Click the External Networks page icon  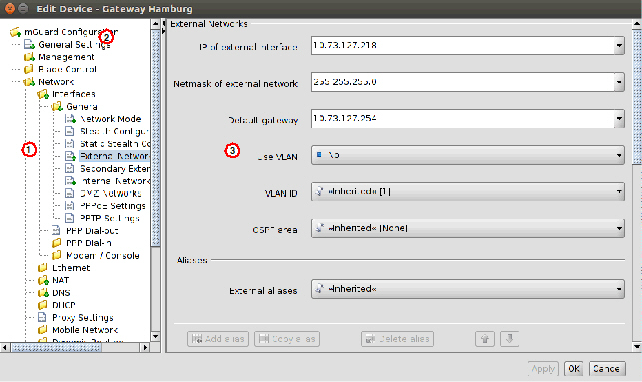[x=70, y=156]
